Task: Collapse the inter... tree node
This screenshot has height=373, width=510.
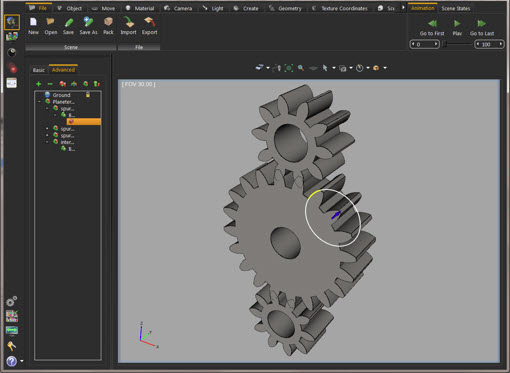Action: tap(47, 142)
